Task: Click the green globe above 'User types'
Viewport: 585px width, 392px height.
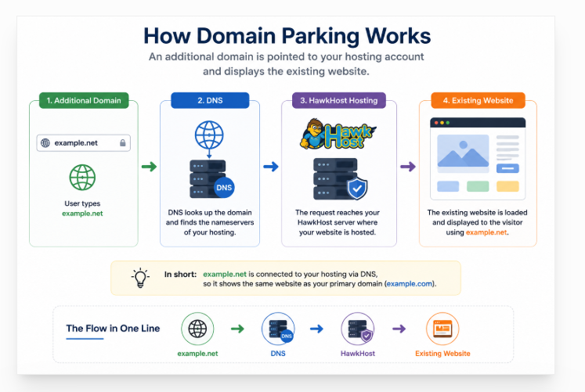Action: point(82,178)
